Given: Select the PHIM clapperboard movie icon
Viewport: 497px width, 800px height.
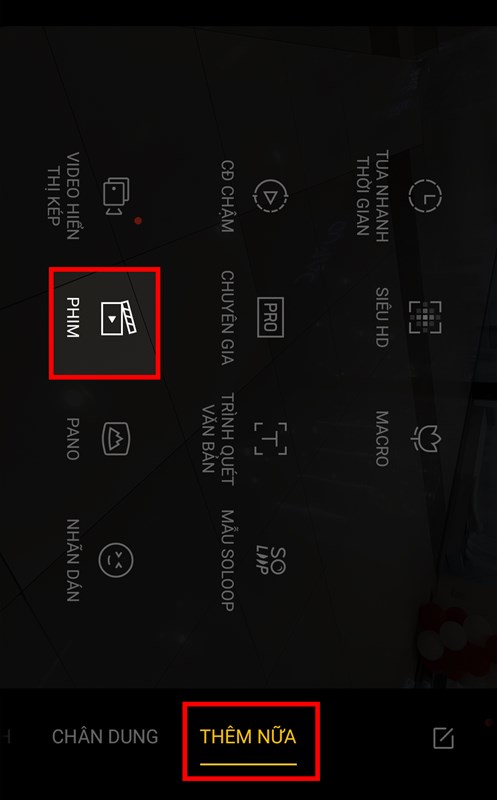Looking at the screenshot, I should (x=119, y=317).
